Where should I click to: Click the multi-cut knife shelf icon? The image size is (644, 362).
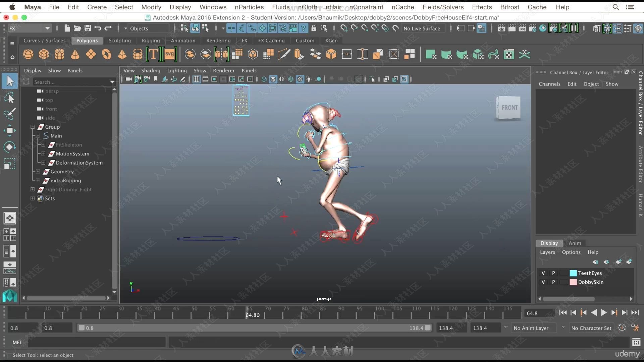tap(284, 54)
